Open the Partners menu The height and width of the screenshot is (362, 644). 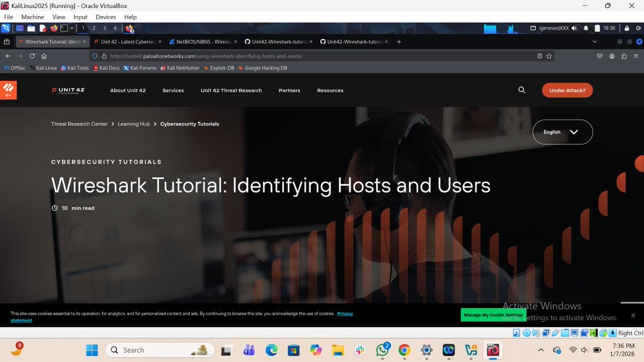[x=289, y=91]
